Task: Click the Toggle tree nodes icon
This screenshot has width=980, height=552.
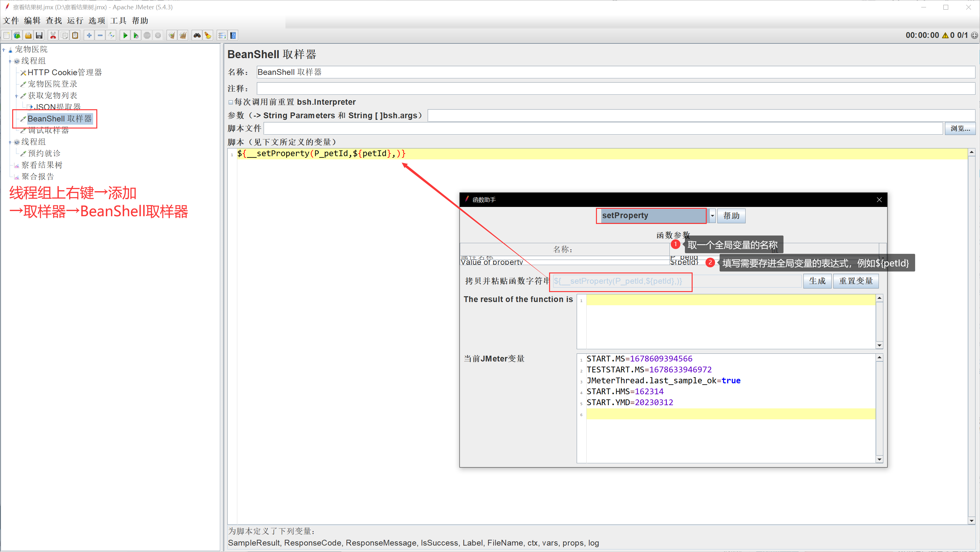Action: tap(111, 35)
